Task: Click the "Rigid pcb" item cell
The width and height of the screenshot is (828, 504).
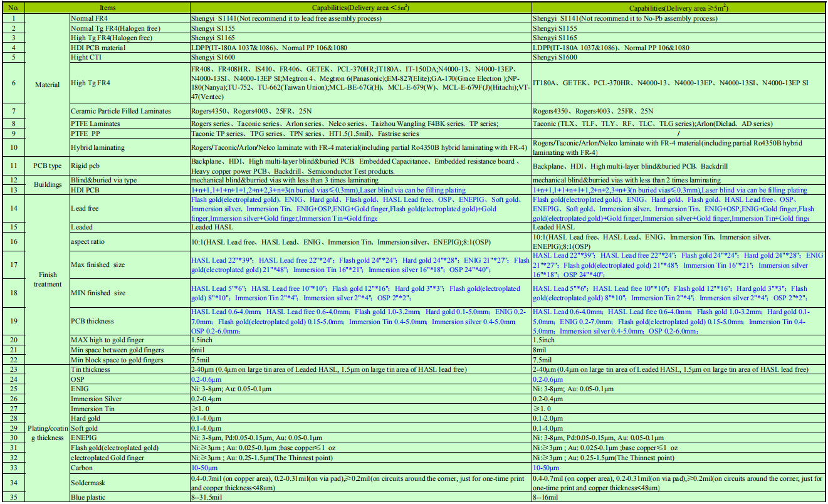Action: (128, 165)
